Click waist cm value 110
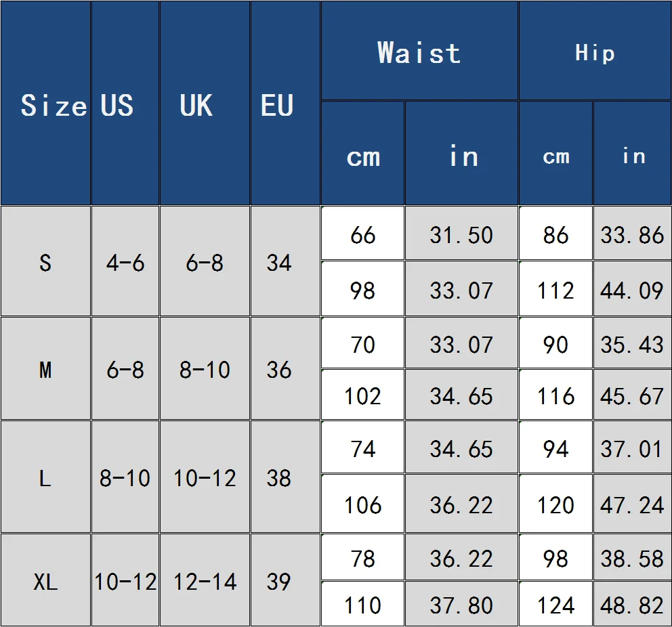Viewport: 672px width, 627px height. coord(362,604)
